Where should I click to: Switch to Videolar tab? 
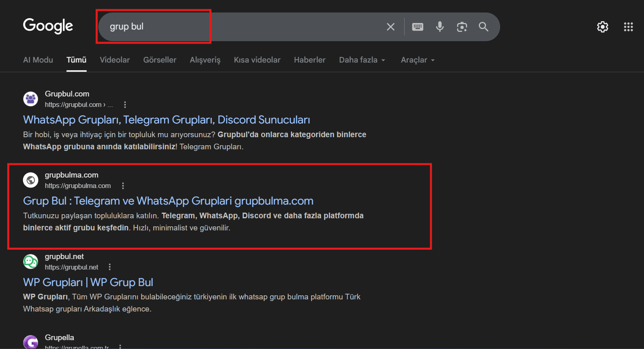click(115, 60)
